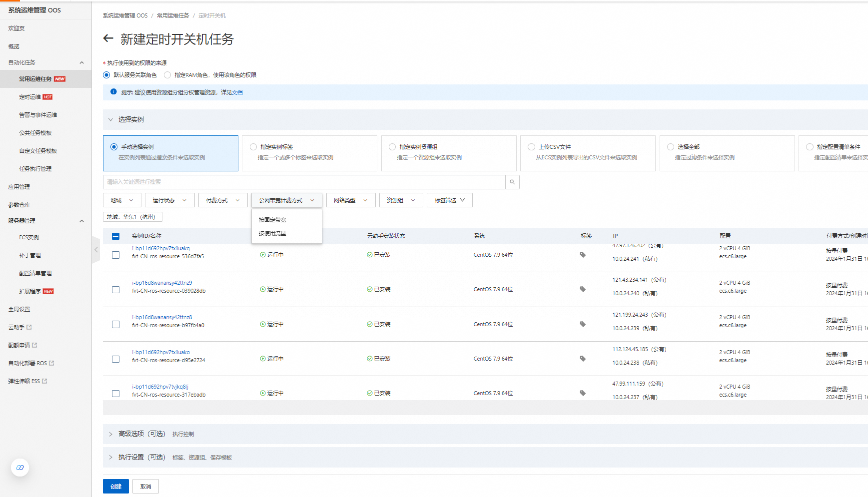This screenshot has width=868, height=497.
Task: Click tag icon in row fvt-CN-ros-resource-039028db
Action: pyautogui.click(x=583, y=289)
